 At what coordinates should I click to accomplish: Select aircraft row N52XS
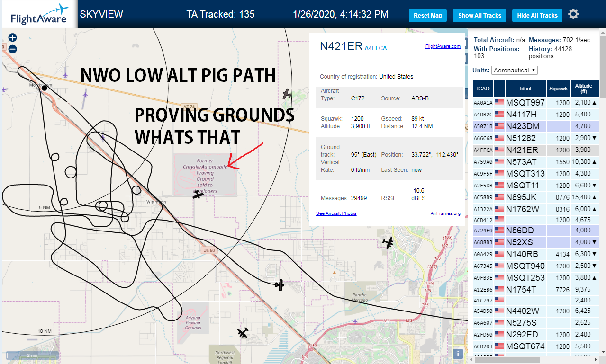coord(535,242)
